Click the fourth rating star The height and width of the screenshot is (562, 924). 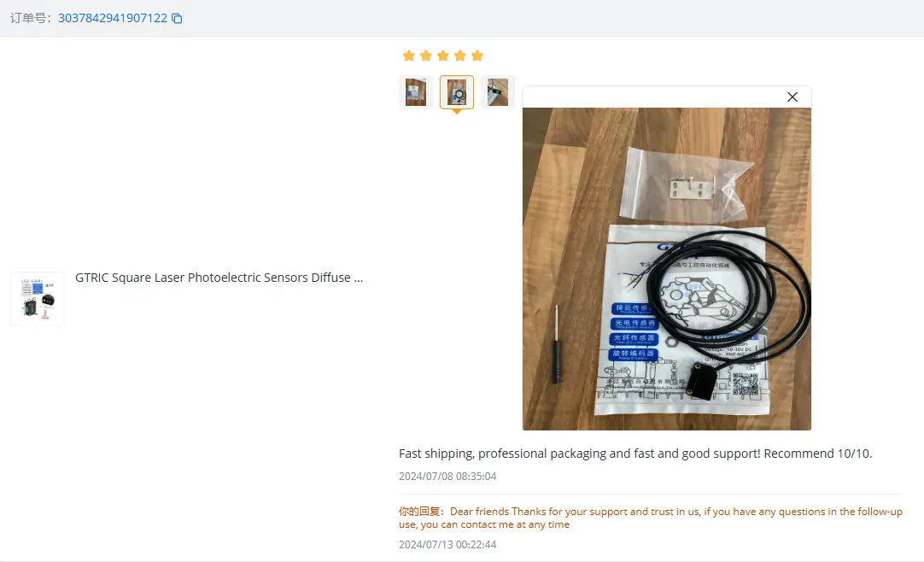[459, 56]
